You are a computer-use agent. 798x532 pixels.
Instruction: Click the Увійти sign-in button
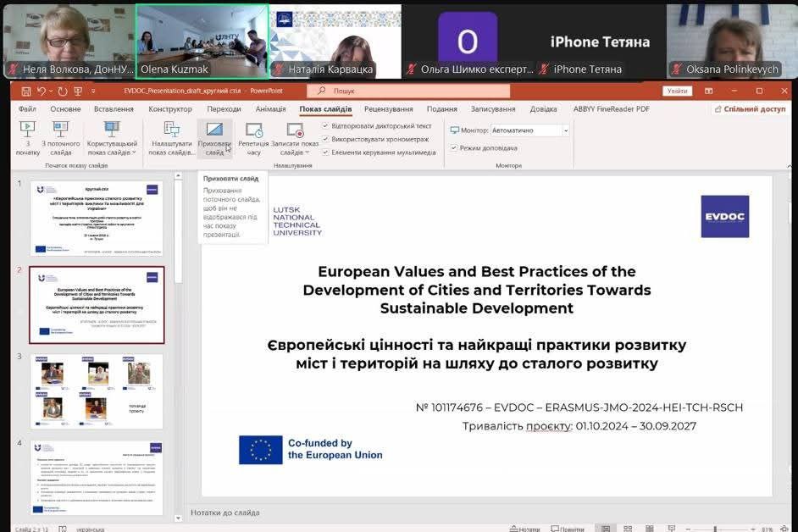[677, 91]
